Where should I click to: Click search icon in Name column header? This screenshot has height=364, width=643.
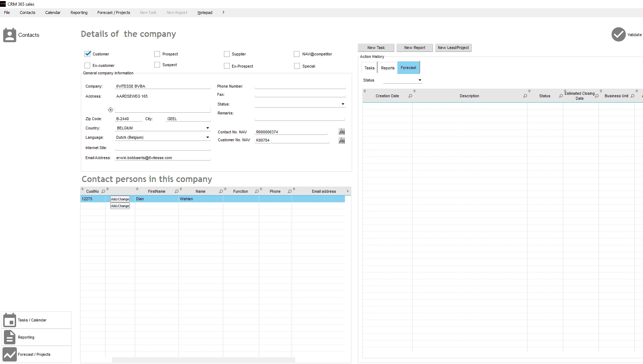coord(221,191)
